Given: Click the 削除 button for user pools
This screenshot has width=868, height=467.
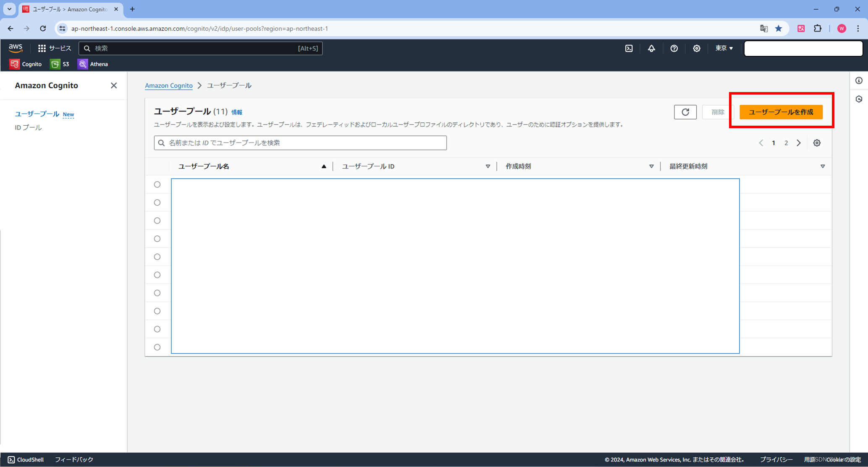Looking at the screenshot, I should click(717, 112).
